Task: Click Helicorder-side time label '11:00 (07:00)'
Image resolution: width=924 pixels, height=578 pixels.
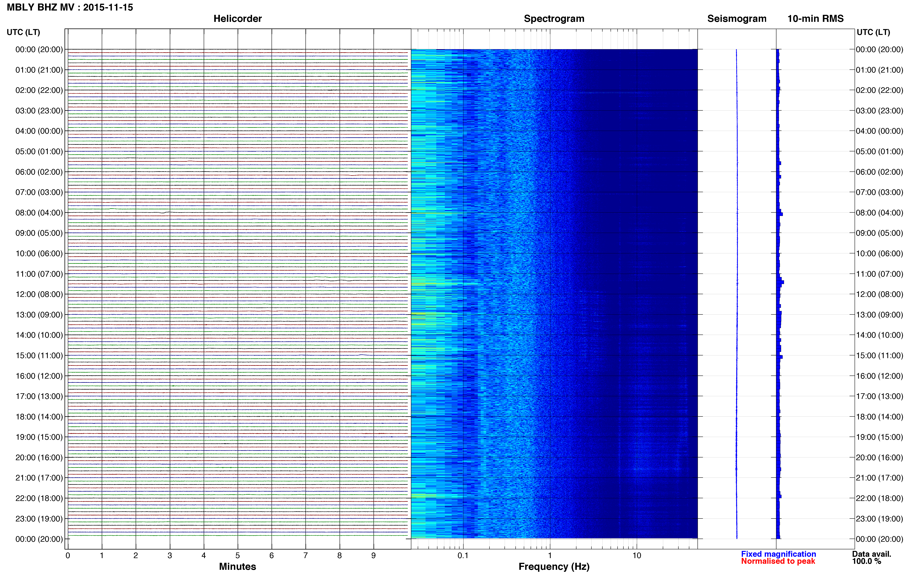Action: [39, 274]
